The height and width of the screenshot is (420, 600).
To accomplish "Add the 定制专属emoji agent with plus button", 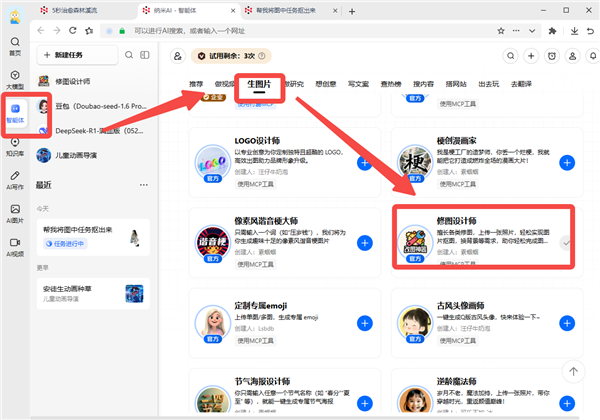I will coord(365,324).
